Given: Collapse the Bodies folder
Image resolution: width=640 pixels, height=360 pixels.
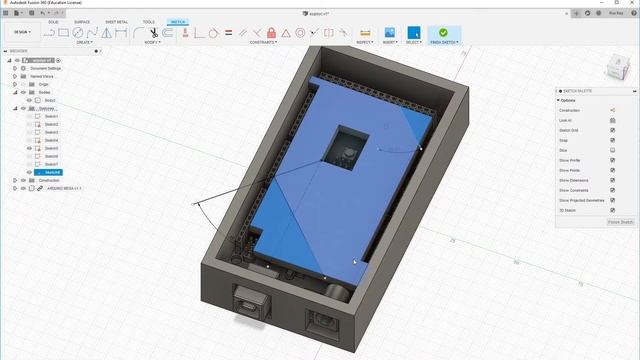Looking at the screenshot, I should pos(15,92).
